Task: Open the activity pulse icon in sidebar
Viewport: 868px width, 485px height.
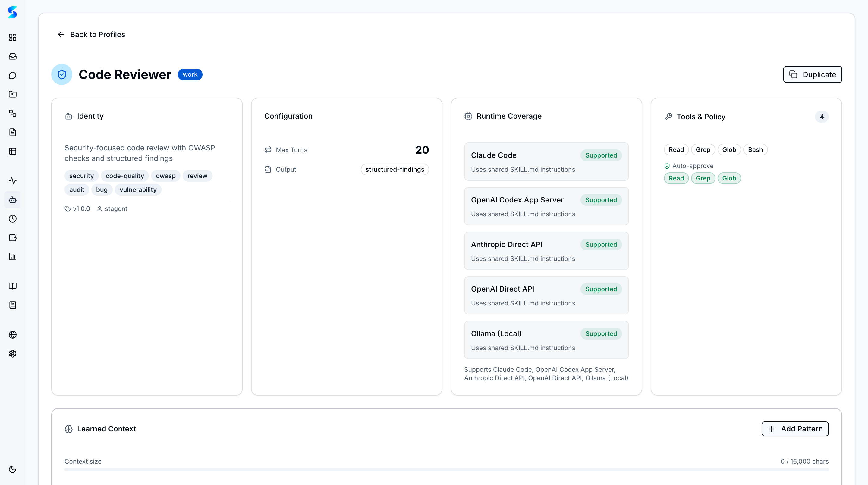Action: (12, 181)
